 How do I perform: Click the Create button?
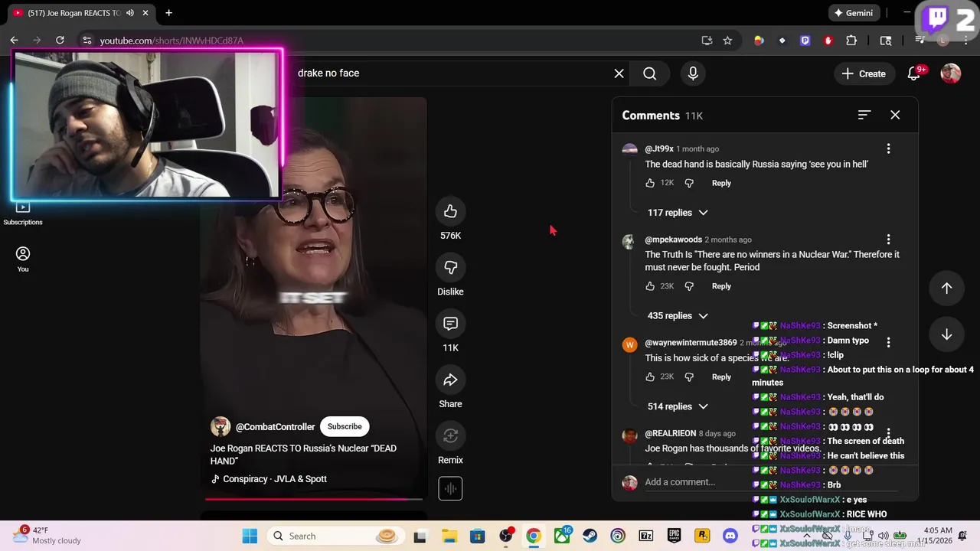(x=864, y=73)
